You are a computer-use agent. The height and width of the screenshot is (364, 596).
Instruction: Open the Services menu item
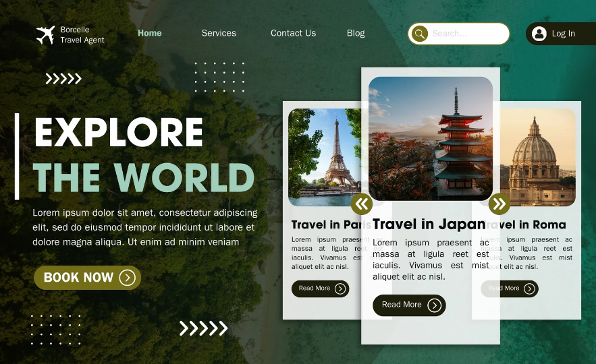[219, 33]
